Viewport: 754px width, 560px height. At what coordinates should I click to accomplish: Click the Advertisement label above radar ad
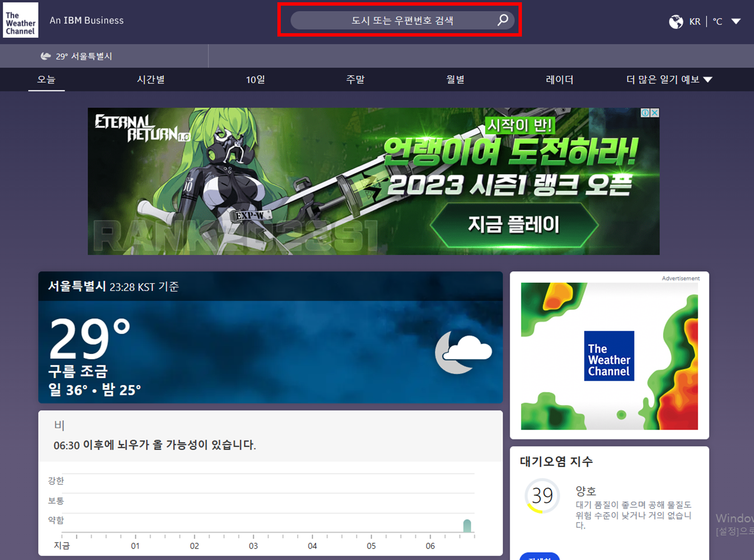(680, 278)
